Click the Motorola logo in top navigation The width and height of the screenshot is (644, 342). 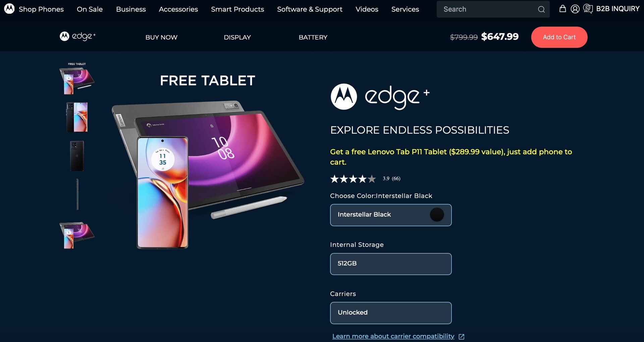click(x=9, y=9)
